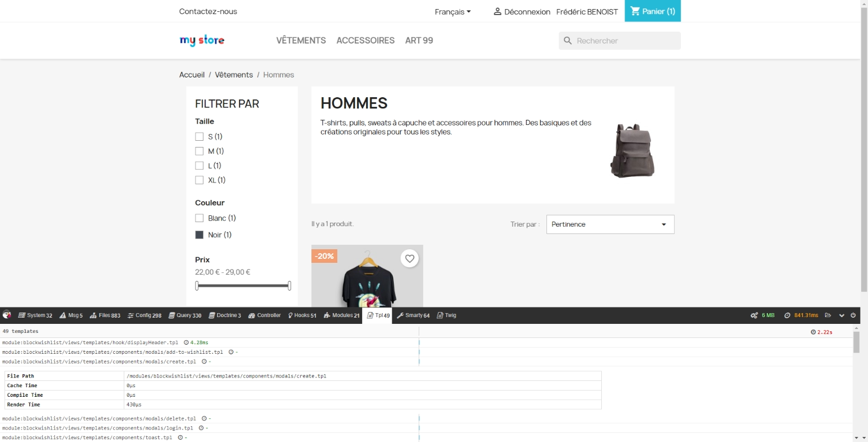Go to Vêtements in the breadcrumb
Image resolution: width=868 pixels, height=442 pixels.
click(x=234, y=75)
